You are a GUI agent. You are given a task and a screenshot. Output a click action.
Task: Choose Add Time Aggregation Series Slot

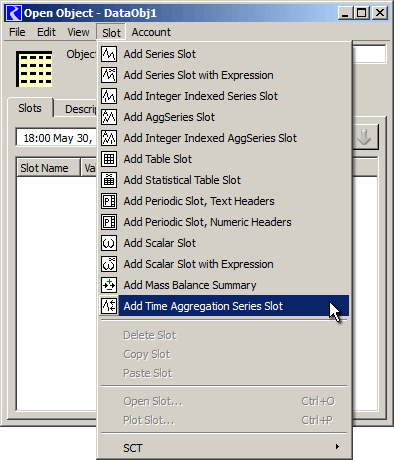224,306
